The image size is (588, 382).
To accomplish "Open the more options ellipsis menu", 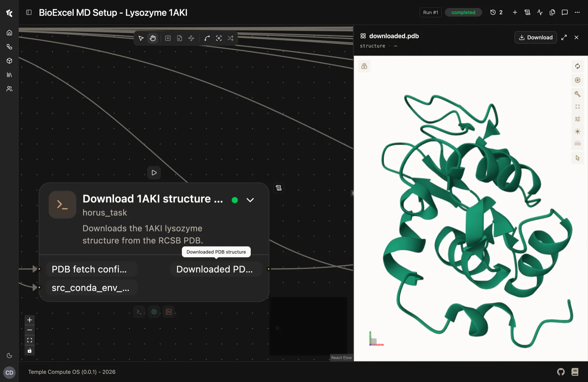I will pyautogui.click(x=577, y=12).
